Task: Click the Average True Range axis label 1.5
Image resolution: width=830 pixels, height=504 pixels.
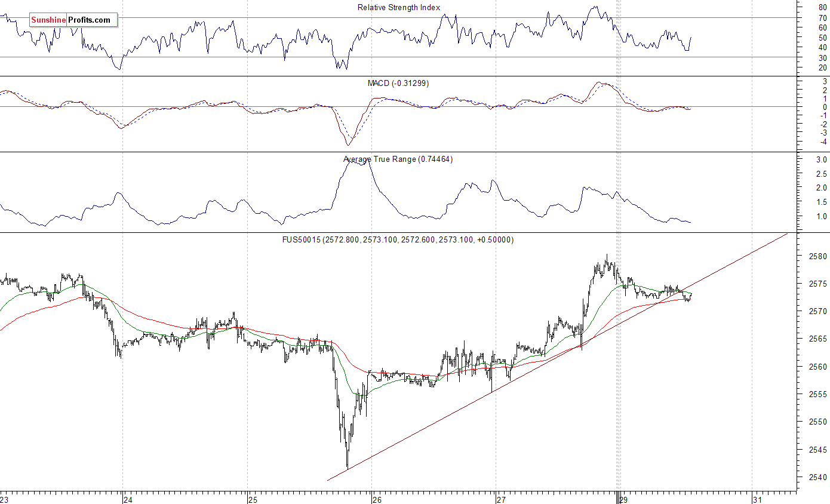Action: coord(822,202)
